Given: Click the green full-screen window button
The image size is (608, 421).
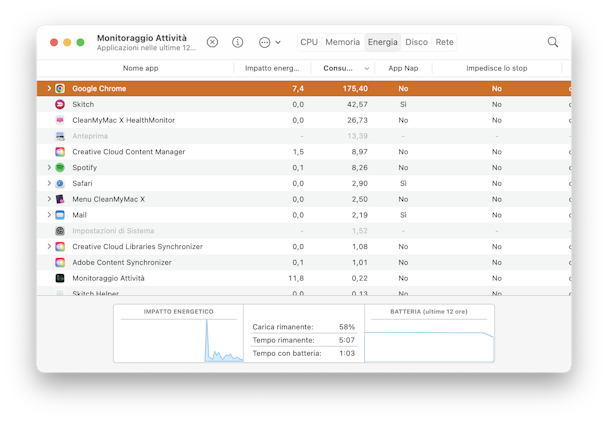Looking at the screenshot, I should [x=80, y=42].
